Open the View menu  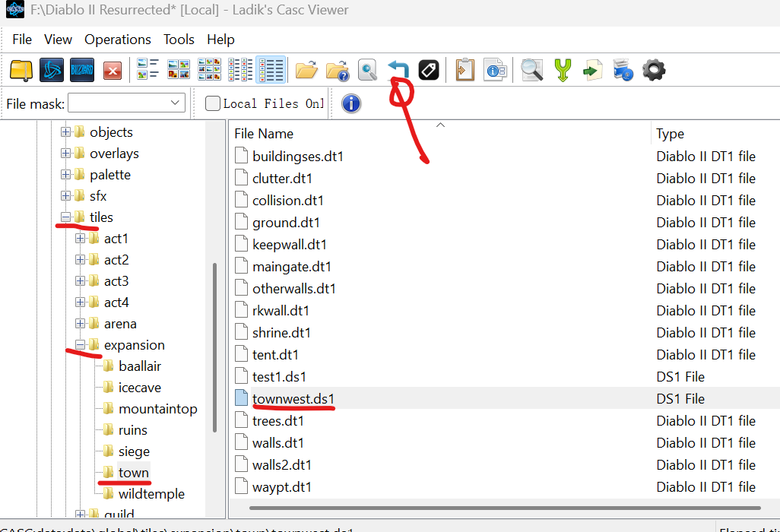coord(58,40)
